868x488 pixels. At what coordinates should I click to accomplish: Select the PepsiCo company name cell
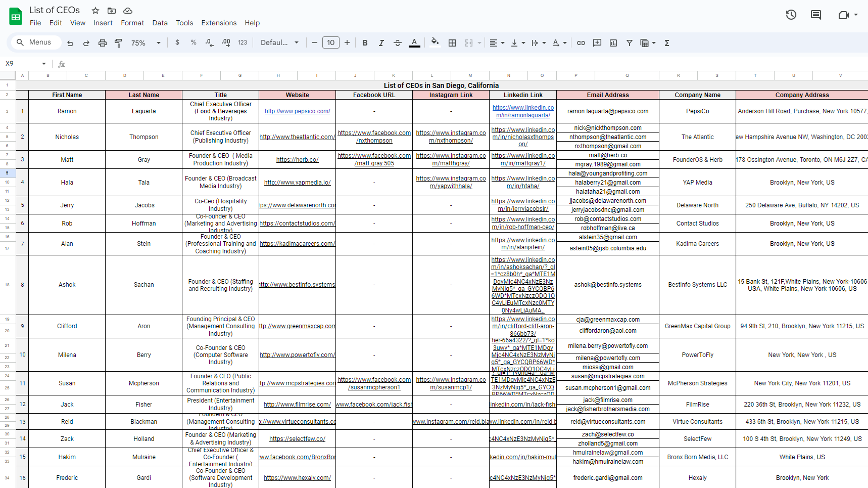698,111
